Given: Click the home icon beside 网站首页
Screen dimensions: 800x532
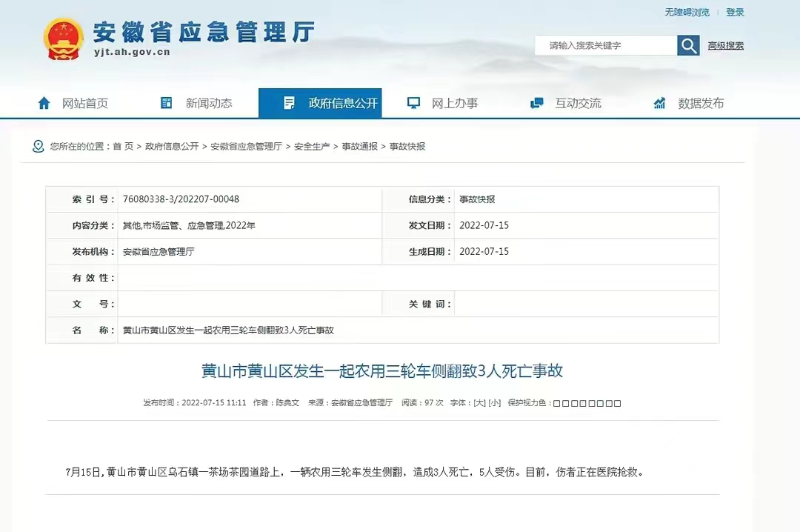Looking at the screenshot, I should tap(44, 103).
